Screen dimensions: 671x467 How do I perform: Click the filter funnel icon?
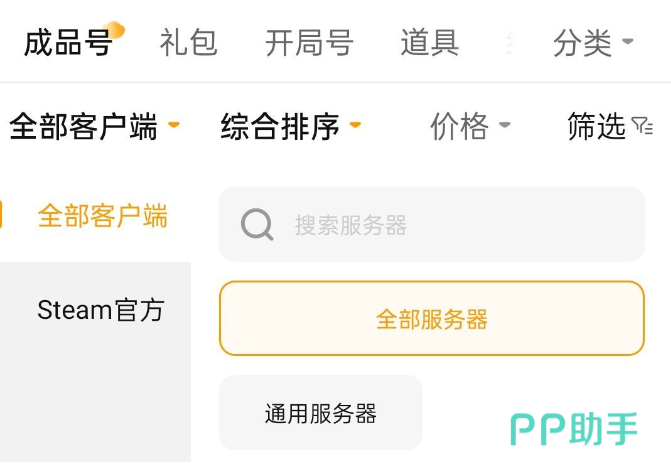click(642, 126)
